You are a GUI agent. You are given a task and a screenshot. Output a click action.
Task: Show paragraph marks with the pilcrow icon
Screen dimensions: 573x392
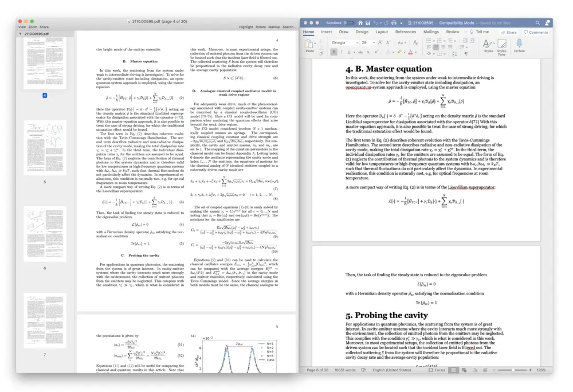[466, 52]
